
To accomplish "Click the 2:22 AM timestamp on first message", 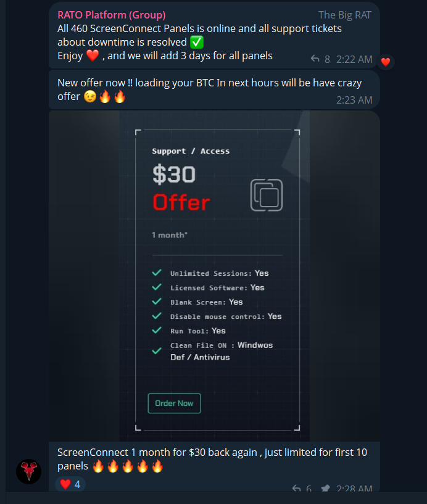I will 354,59.
